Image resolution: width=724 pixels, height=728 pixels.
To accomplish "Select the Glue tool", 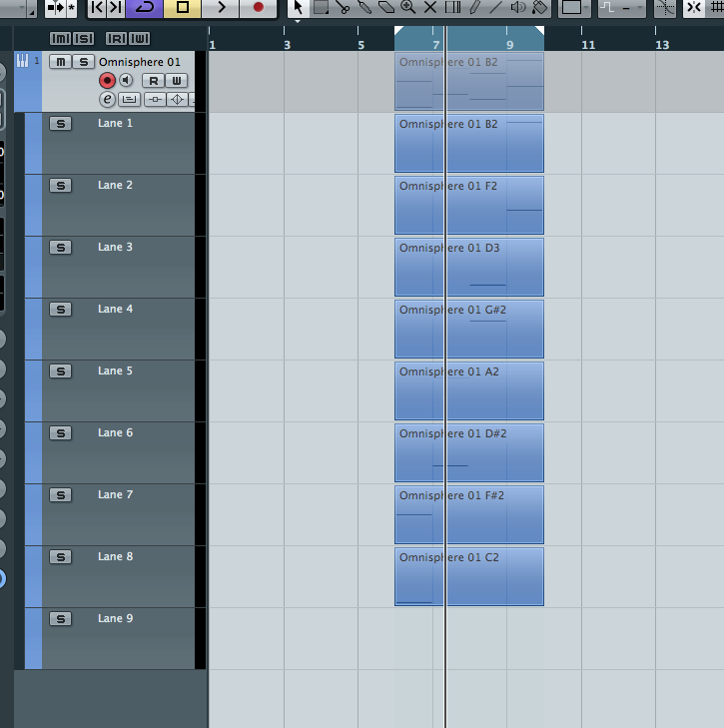I will pyautogui.click(x=364, y=8).
